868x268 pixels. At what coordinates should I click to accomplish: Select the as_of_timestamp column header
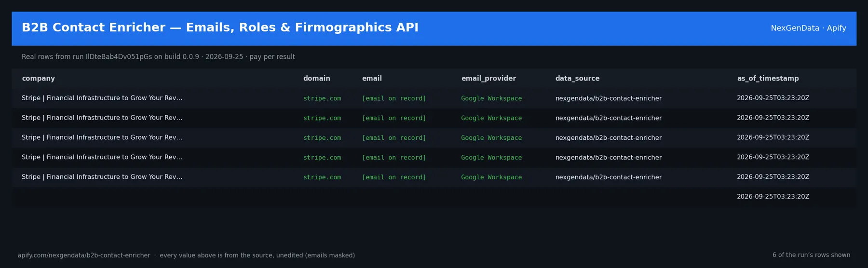[x=768, y=79]
